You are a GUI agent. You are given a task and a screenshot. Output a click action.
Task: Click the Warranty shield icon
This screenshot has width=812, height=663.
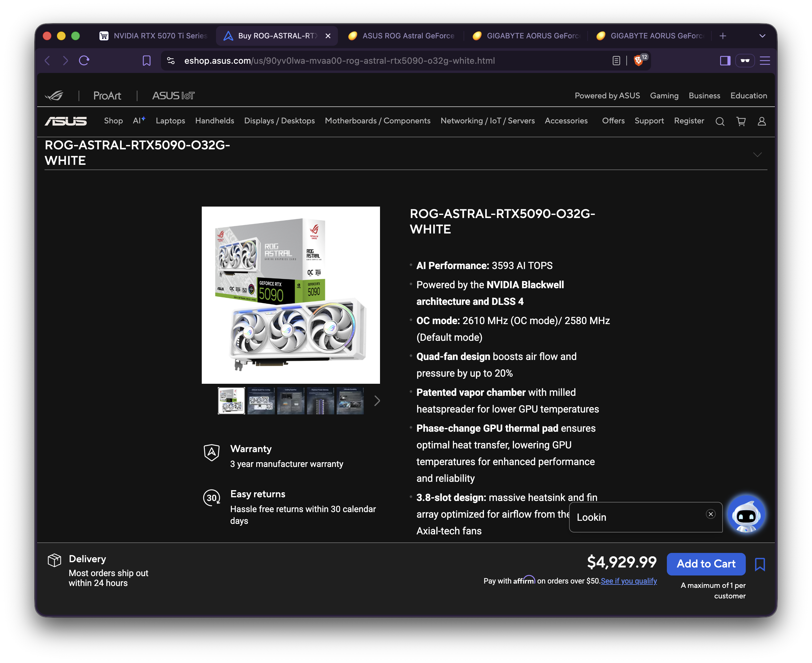tap(212, 453)
